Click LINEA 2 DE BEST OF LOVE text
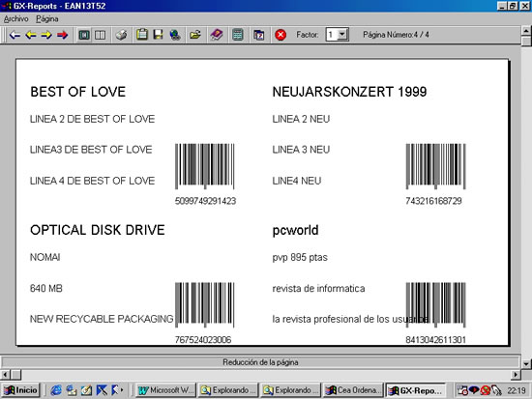The width and height of the screenshot is (532, 399). coord(92,119)
